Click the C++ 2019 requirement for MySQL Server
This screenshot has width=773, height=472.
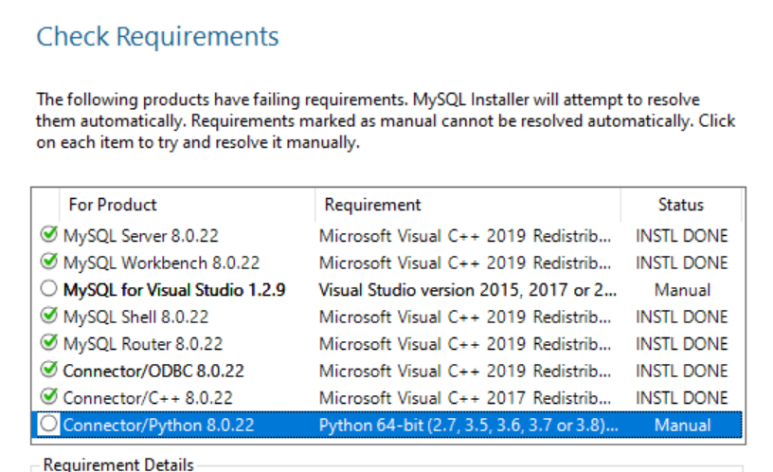465,236
